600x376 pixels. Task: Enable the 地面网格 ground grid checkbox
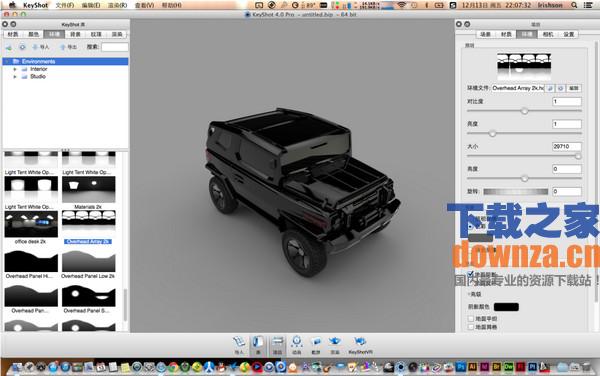point(471,327)
